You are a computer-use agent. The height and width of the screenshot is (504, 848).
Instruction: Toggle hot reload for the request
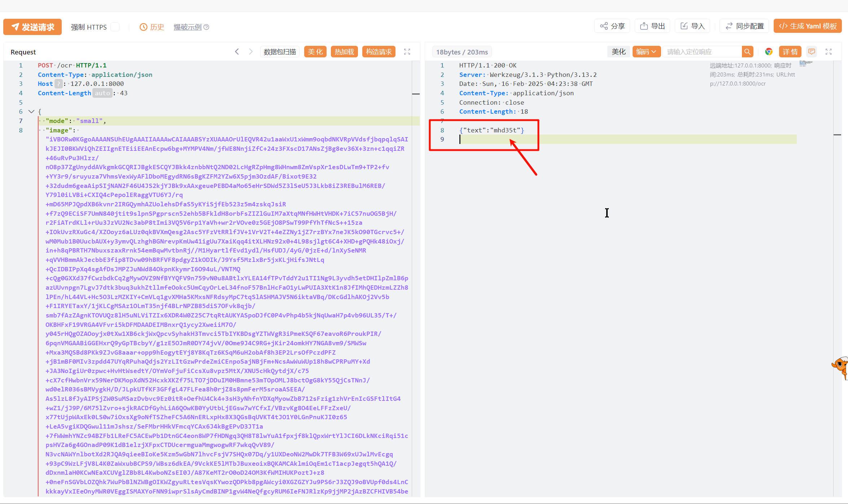pyautogui.click(x=344, y=52)
